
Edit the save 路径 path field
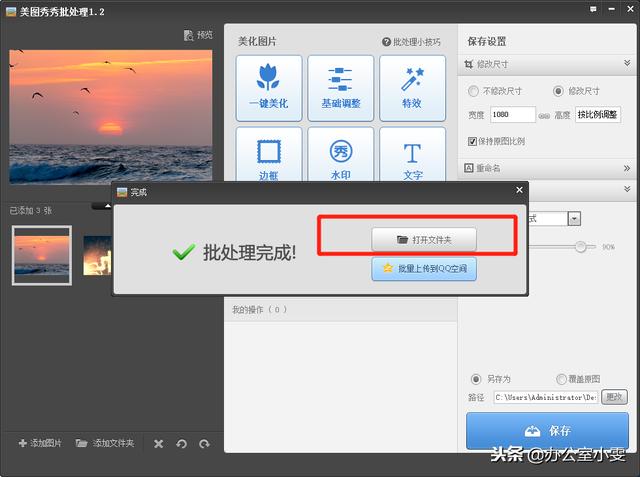546,397
